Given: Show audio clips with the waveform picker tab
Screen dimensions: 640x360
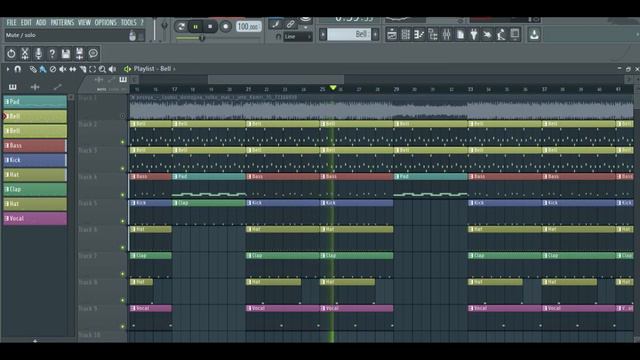Looking at the screenshot, I should (35, 87).
